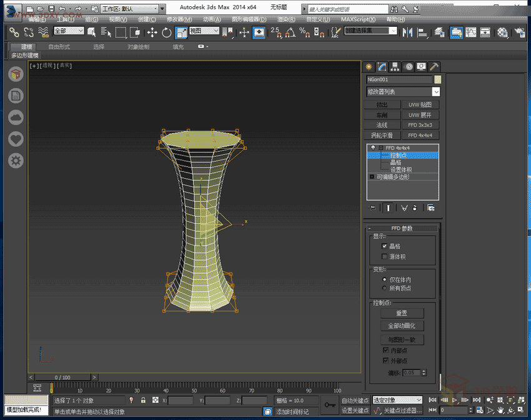Click the NGon001 object color swatch

(x=438, y=79)
